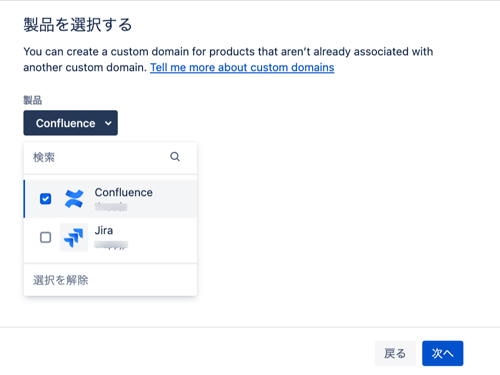Viewport: 500px width, 375px height.
Task: Click the Confluence product logo icon
Action: 74,199
